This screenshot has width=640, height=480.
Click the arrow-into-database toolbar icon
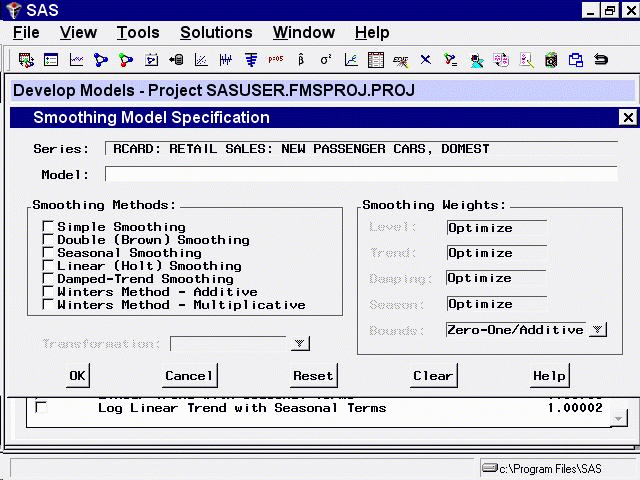pos(176,60)
